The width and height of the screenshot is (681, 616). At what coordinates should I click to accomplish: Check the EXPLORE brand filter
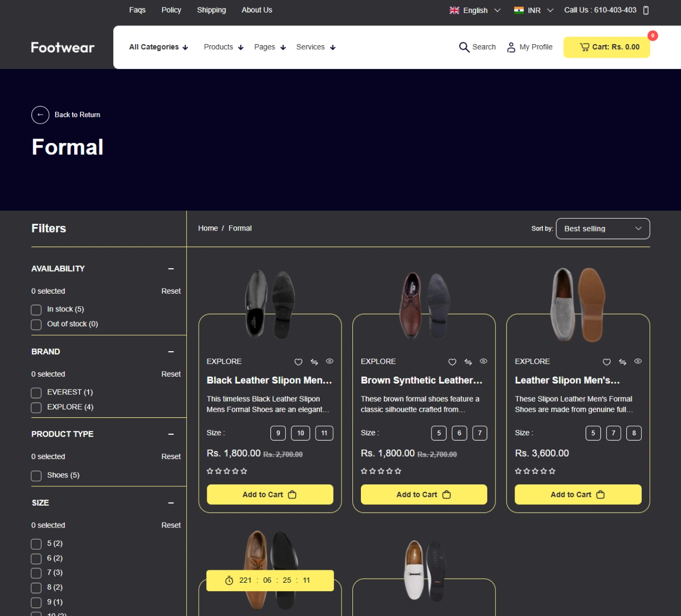(x=36, y=408)
